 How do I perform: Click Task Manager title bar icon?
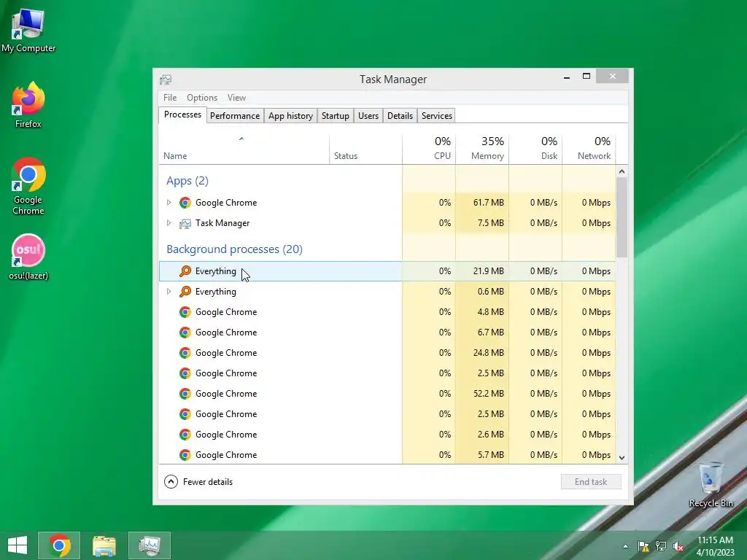tap(166, 79)
